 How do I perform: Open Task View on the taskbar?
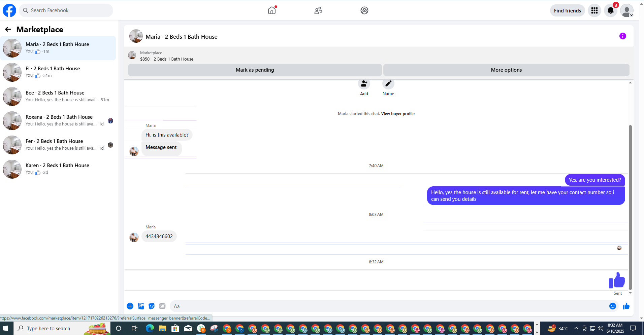tap(134, 328)
